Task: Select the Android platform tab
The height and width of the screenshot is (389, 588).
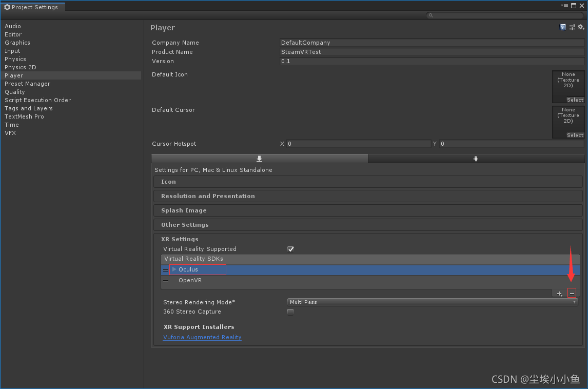Action: [476, 159]
